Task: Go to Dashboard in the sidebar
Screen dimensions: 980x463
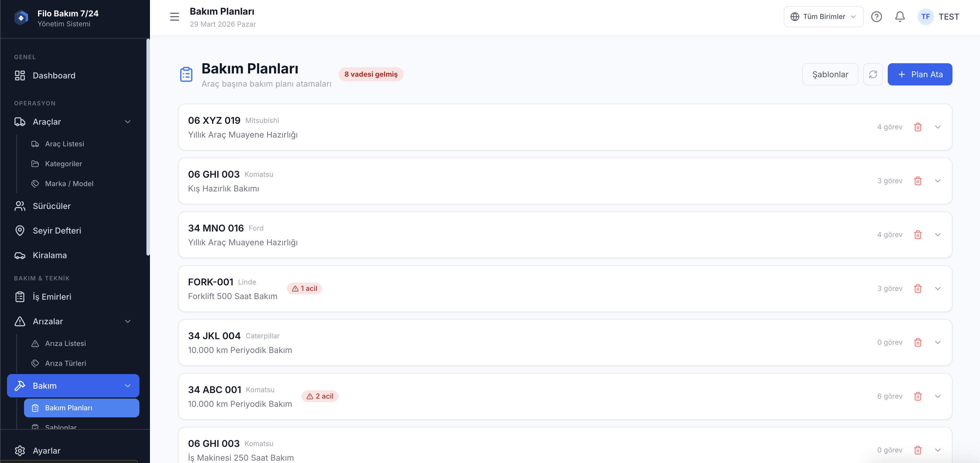Action: point(54,76)
